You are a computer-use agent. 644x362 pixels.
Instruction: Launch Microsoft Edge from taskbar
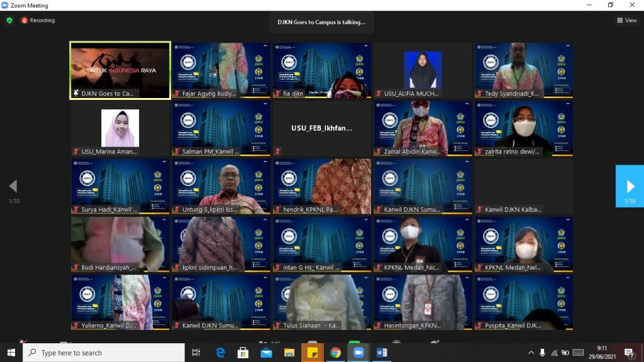coord(220,353)
